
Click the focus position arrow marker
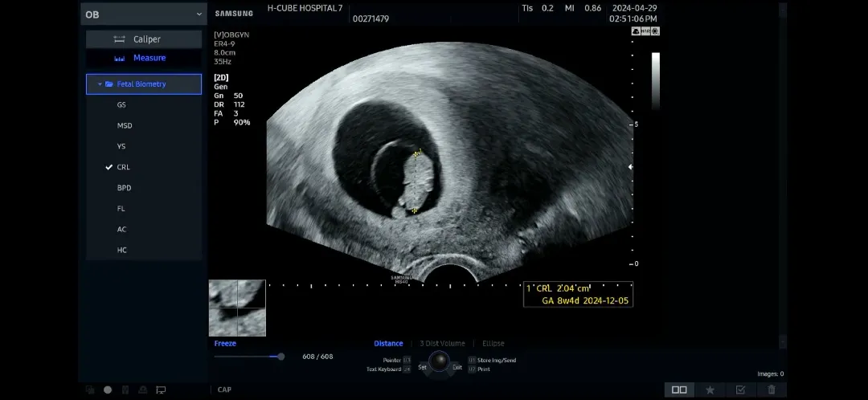(x=630, y=166)
